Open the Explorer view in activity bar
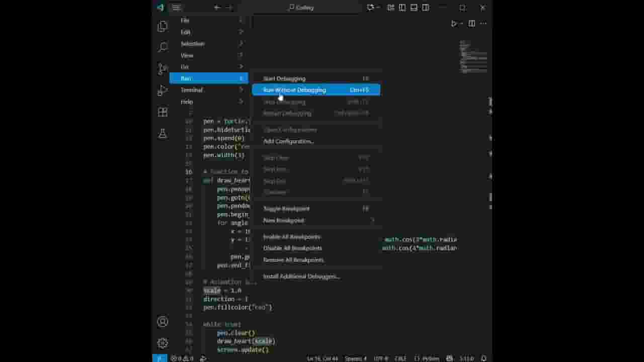The height and width of the screenshot is (362, 644). click(x=163, y=26)
